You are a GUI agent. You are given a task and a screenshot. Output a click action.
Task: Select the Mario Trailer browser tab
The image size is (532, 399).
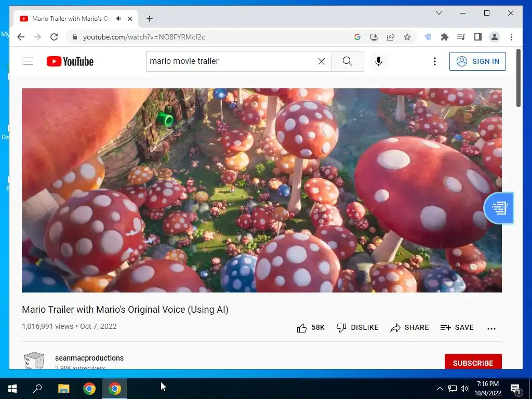tap(76, 19)
